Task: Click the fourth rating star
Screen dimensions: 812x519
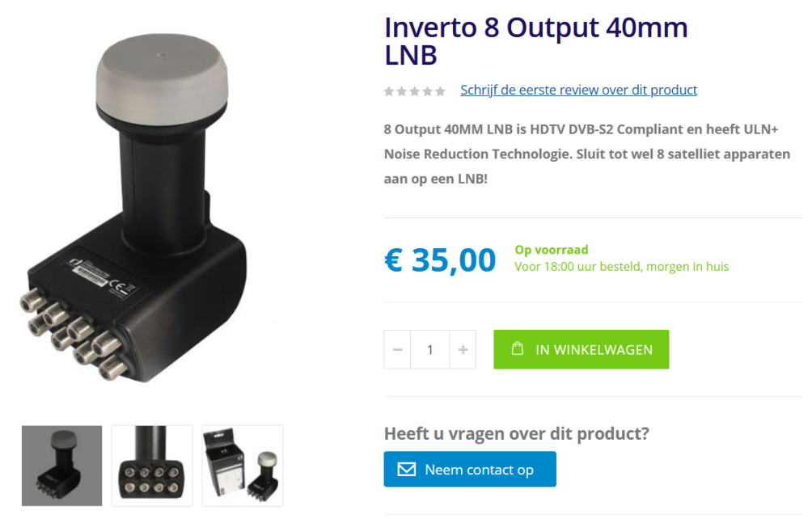Action: tap(428, 91)
